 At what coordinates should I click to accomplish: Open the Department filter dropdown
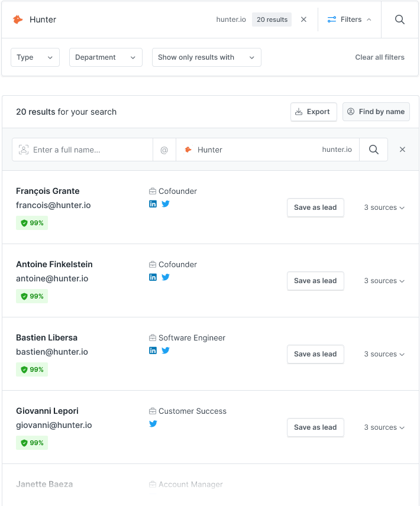pos(105,57)
